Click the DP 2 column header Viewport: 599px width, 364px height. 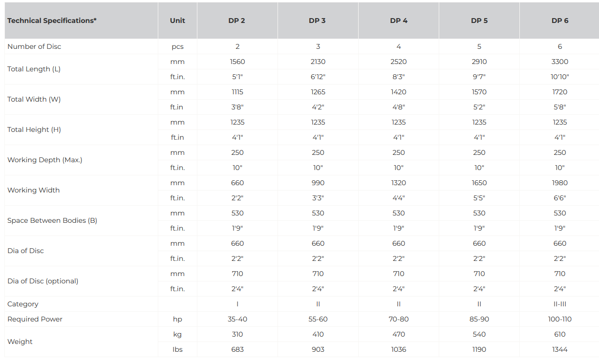237,21
